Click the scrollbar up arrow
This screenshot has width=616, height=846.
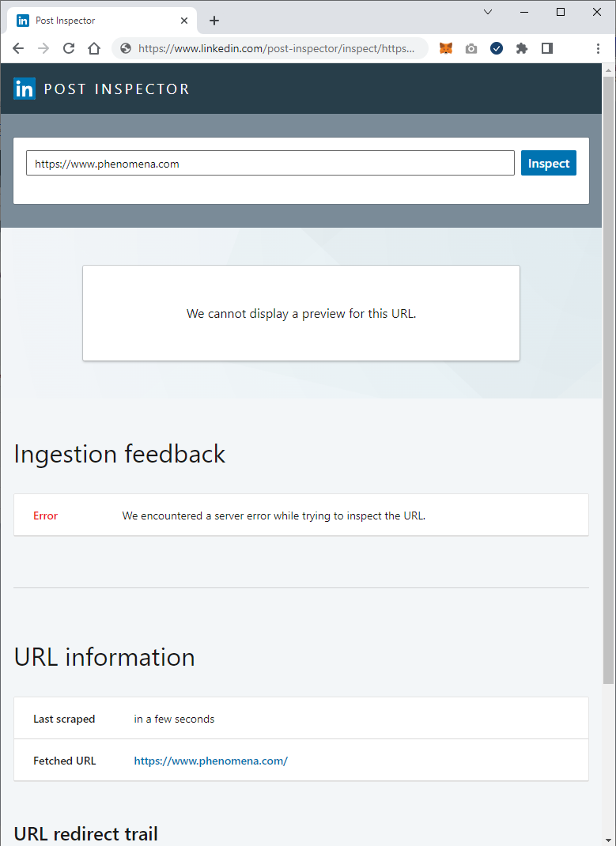click(608, 70)
